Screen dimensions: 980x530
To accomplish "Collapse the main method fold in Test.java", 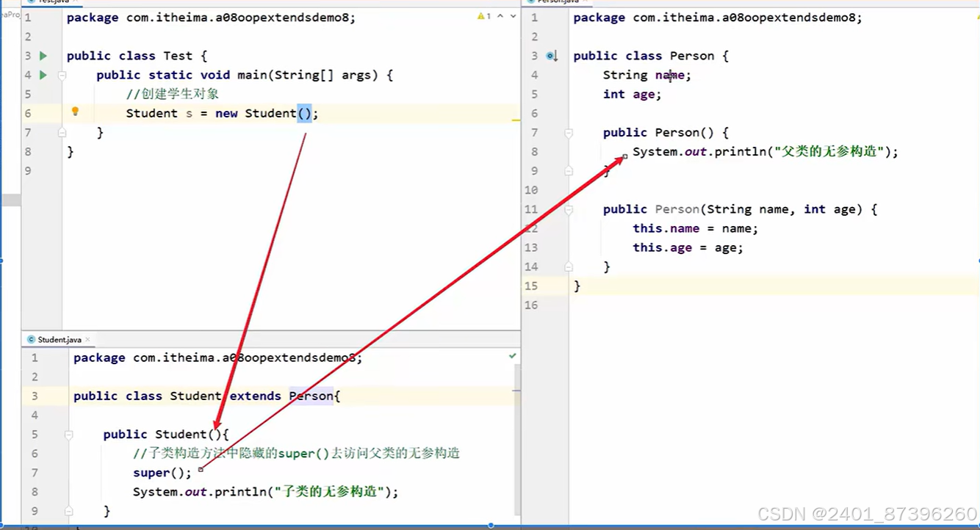I will coord(62,75).
